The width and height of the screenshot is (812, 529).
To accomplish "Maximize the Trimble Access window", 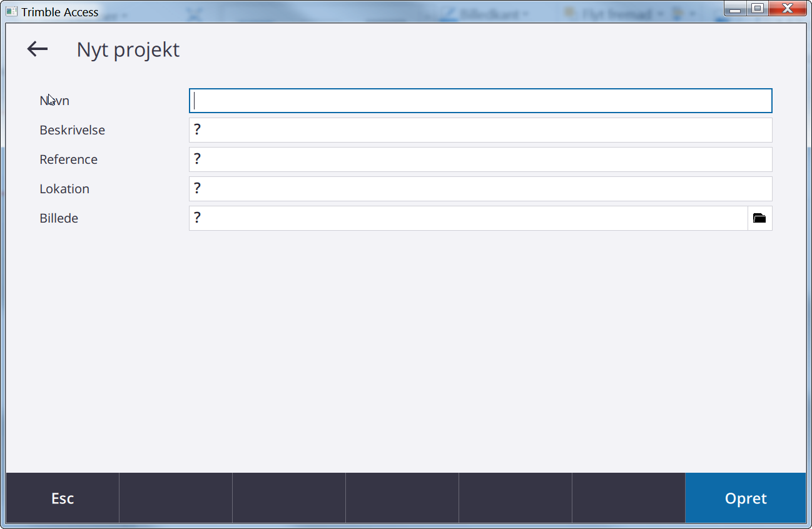I will (x=757, y=9).
